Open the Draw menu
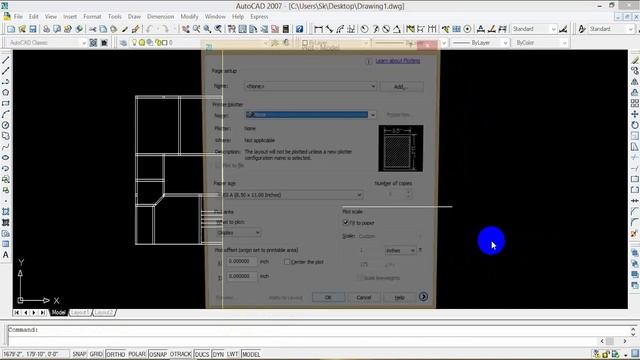The width and height of the screenshot is (640, 360). [134, 17]
